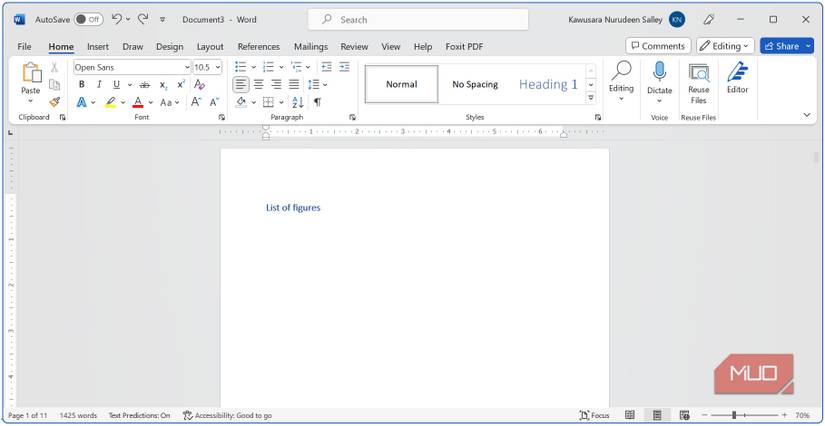
Task: Open the Comments pane
Action: [x=657, y=46]
